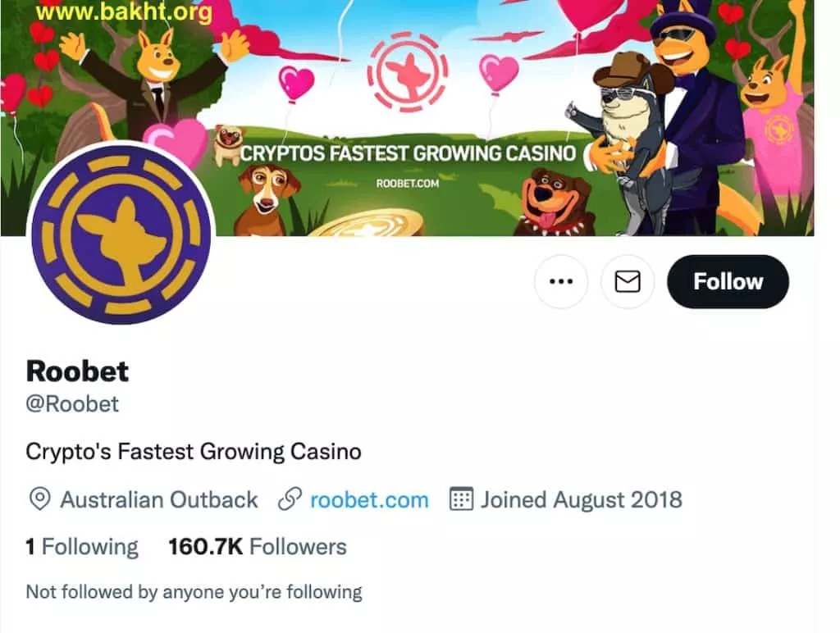Open the casino header banner image
This screenshot has height=633, width=840.
pyautogui.click(x=407, y=118)
